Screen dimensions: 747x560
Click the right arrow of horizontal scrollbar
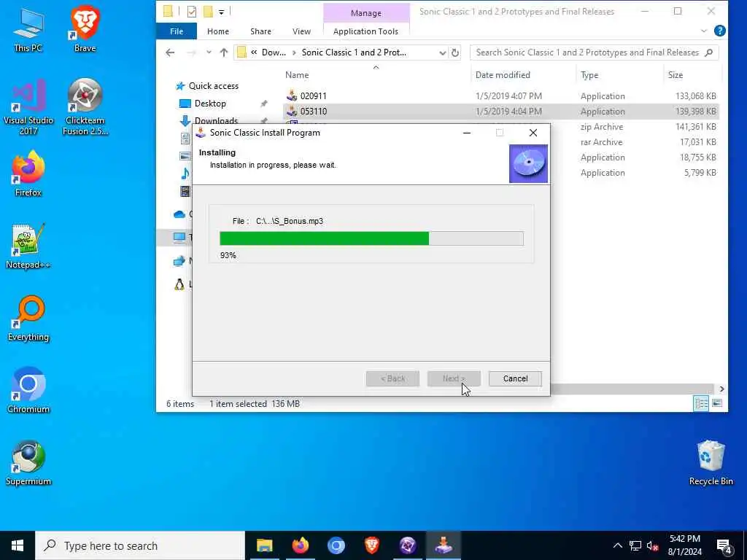tap(721, 389)
